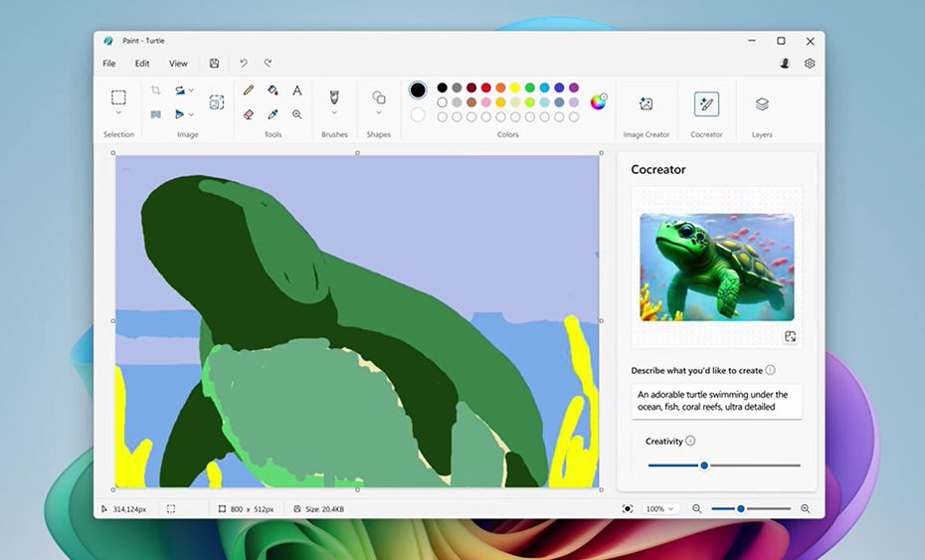This screenshot has width=925, height=560.
Task: Click the Cocreator prompt text box
Action: coord(716,401)
